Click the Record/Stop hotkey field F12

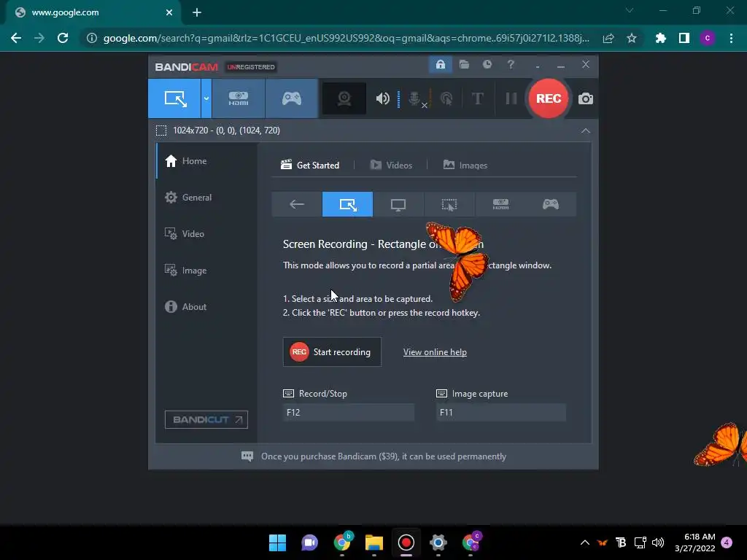[348, 413]
